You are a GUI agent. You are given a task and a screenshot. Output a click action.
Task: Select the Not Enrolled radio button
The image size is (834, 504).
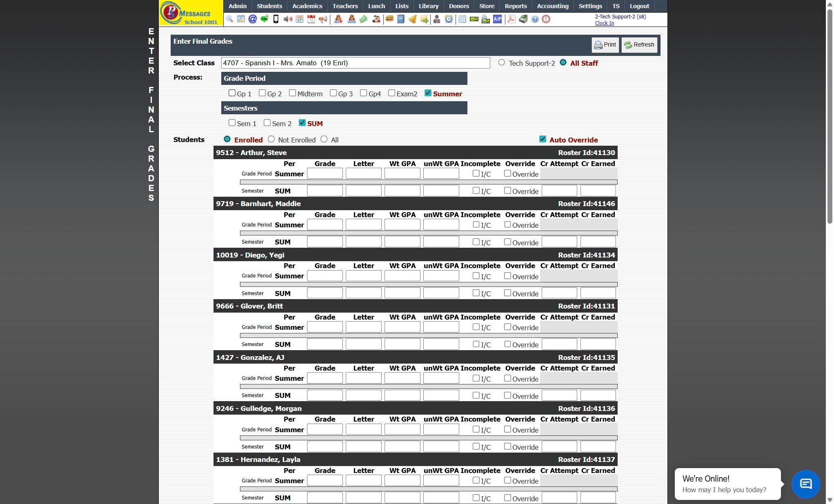click(x=271, y=139)
